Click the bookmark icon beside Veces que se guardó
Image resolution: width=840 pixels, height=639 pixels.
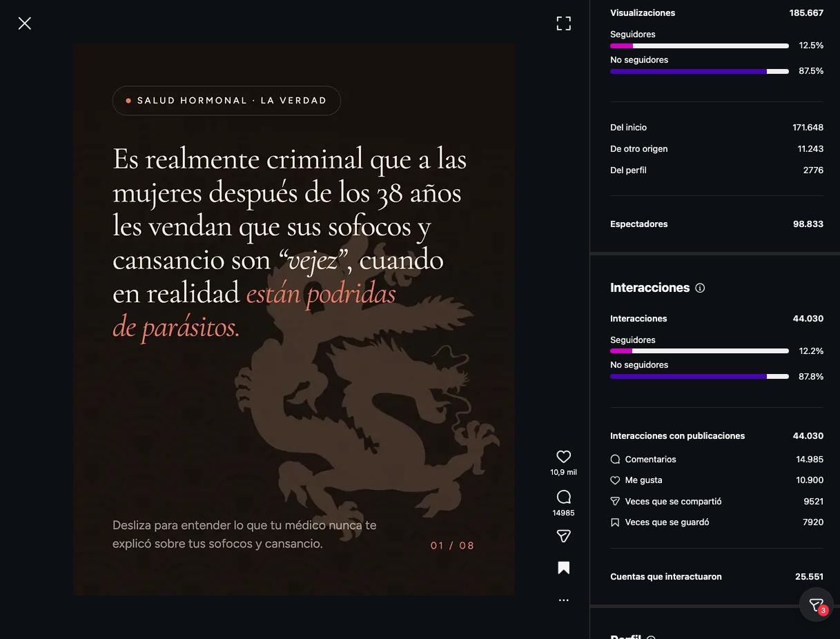615,522
